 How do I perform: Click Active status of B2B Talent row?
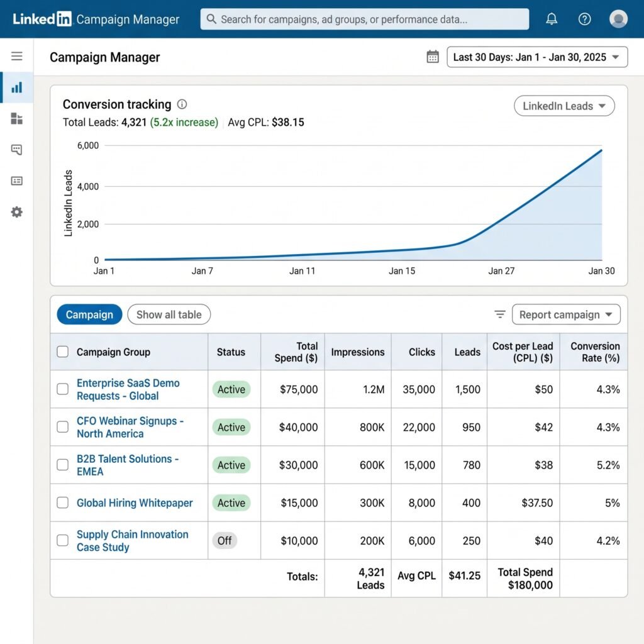(x=231, y=465)
